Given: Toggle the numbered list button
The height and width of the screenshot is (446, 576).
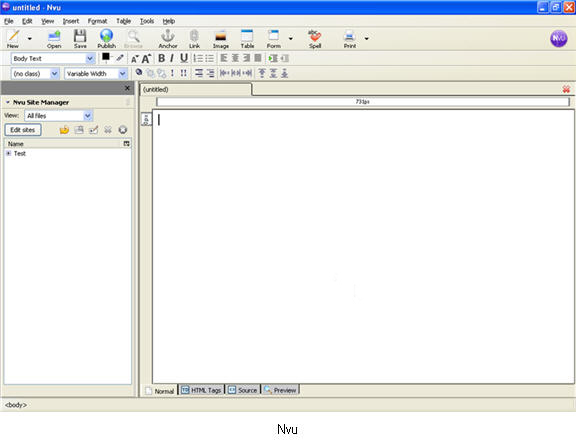Looking at the screenshot, I should tap(198, 58).
